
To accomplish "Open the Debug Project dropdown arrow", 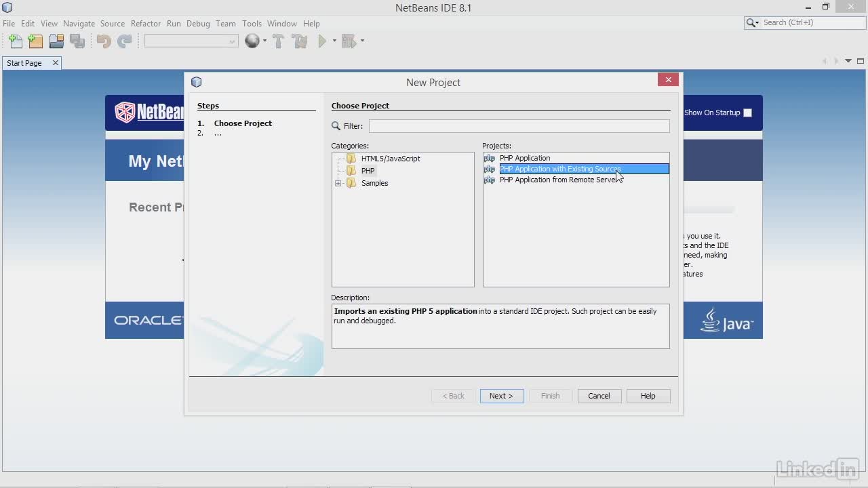I will [362, 41].
